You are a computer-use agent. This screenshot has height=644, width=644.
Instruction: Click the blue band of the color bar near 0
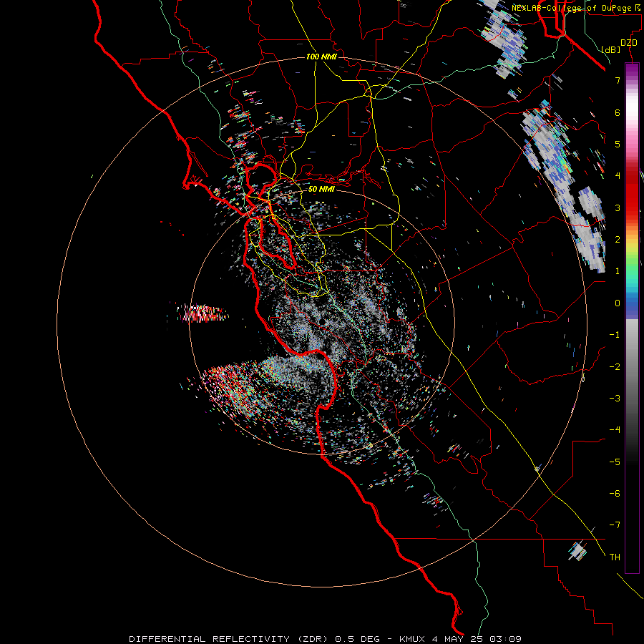tap(632, 306)
